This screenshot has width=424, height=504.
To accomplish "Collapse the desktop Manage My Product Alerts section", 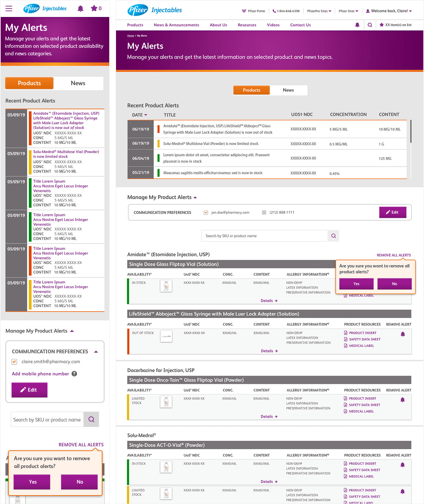I will click(195, 198).
